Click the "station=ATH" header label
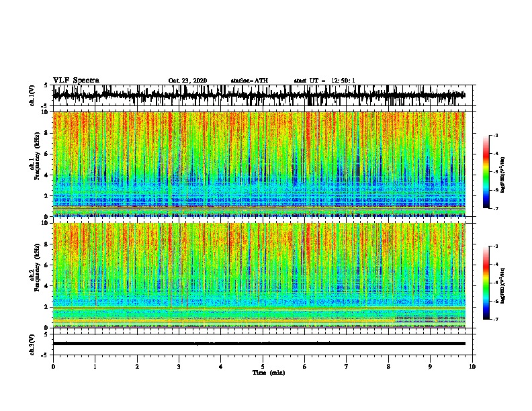This screenshot has height=411, width=532. point(249,81)
